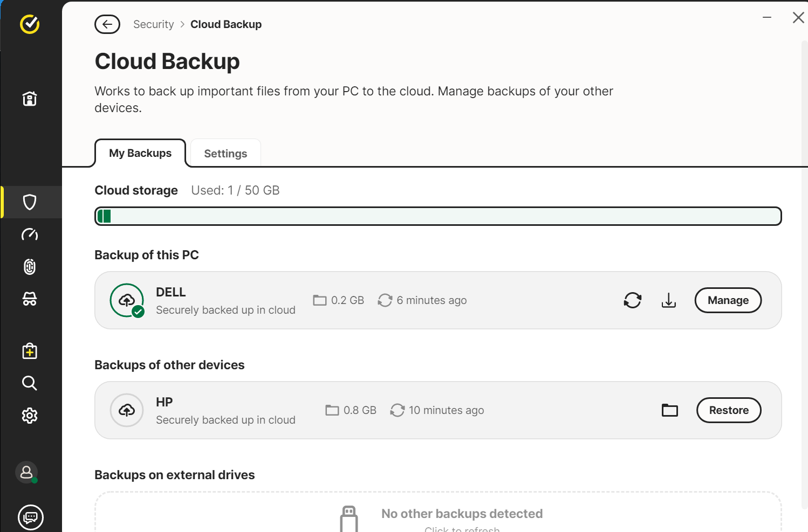The height and width of the screenshot is (532, 808).
Task: Select the Security shield sidebar icon
Action: tap(30, 202)
